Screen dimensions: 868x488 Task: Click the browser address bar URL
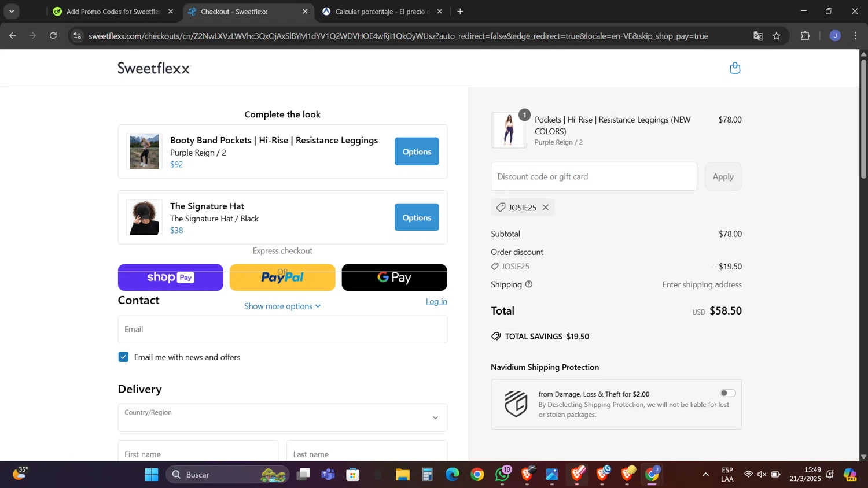pyautogui.click(x=398, y=36)
